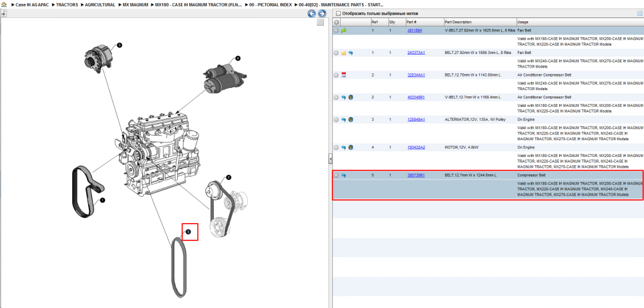The image size is (644, 308).
Task: Open part number link 320344A1
Action: [x=416, y=75]
